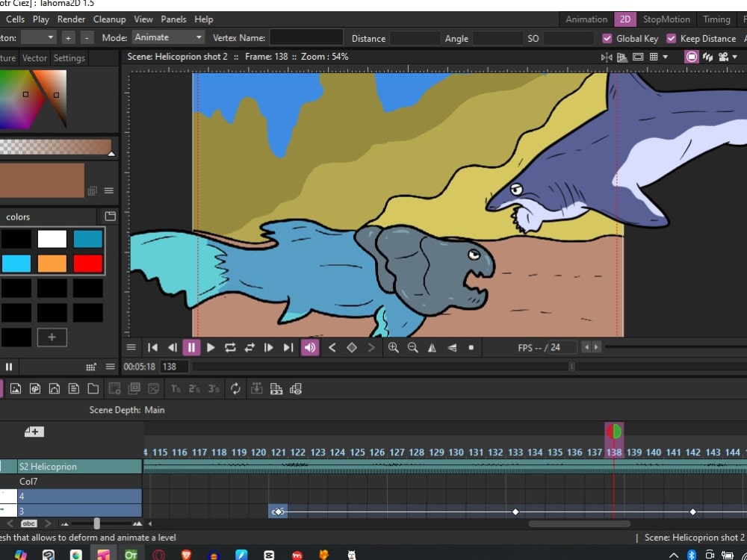Image resolution: width=747 pixels, height=560 pixels.
Task: Click the style editor hamburger menu icon
Action: click(109, 191)
